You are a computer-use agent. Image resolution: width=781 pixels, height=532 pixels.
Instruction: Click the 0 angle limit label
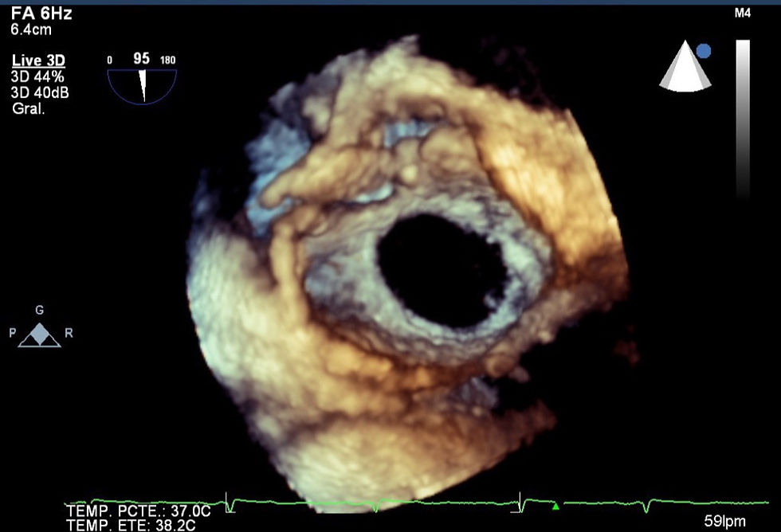[110, 61]
